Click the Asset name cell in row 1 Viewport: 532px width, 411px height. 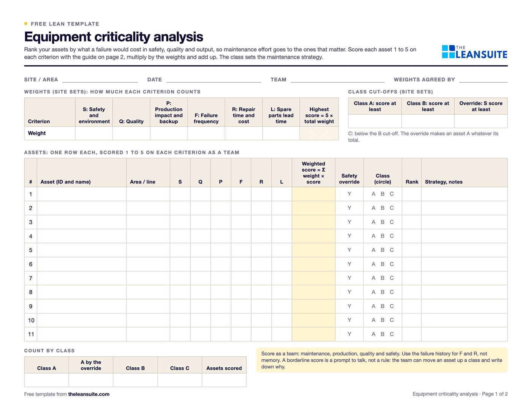pyautogui.click(x=82, y=194)
